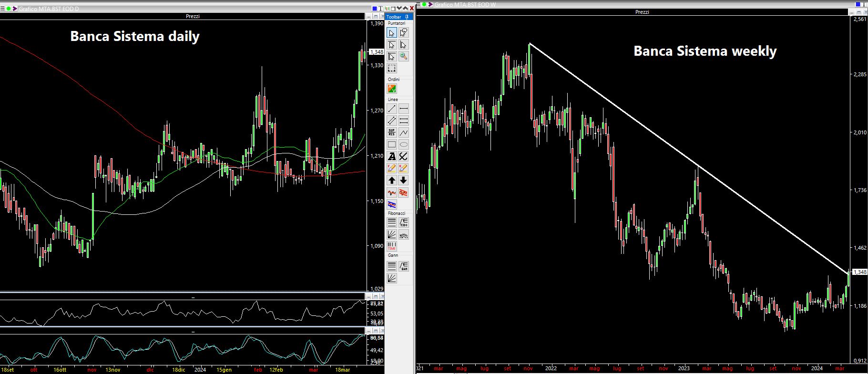Click the 1,348 price label on weekly axis
Viewport: 868px width, 374px height.
(x=859, y=272)
